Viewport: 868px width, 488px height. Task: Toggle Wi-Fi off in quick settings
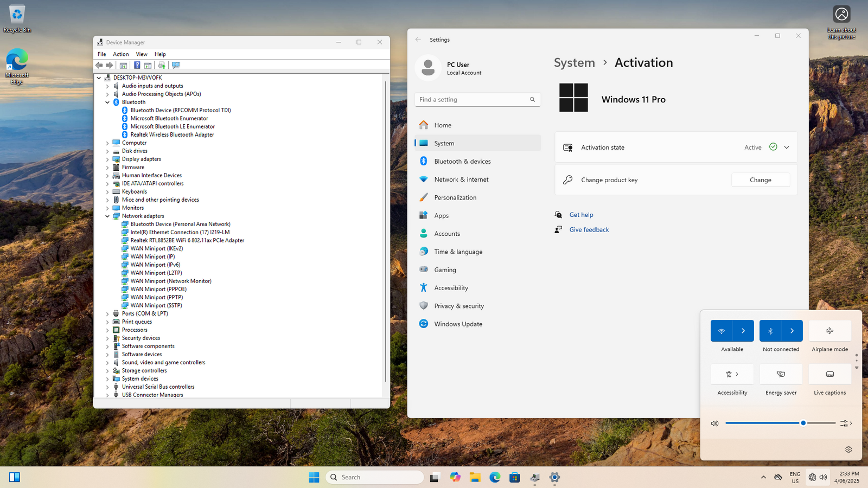(x=722, y=331)
